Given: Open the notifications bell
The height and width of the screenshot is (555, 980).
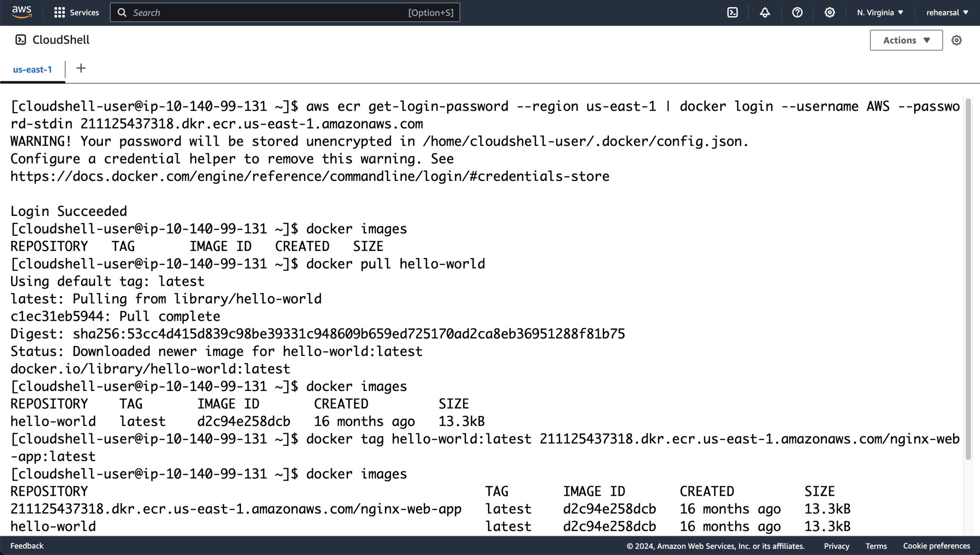Looking at the screenshot, I should click(765, 12).
